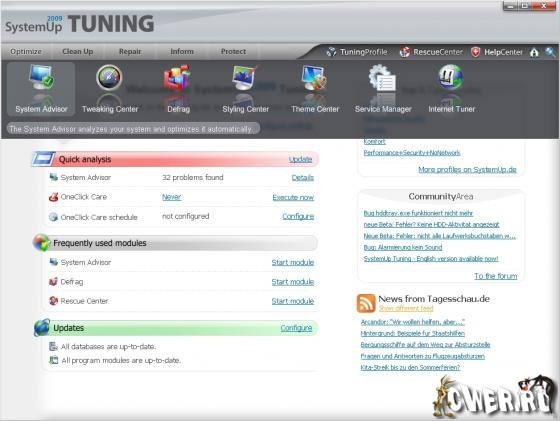Image resolution: width=560 pixels, height=421 pixels.
Task: Open the HelpCenter
Action: (497, 52)
